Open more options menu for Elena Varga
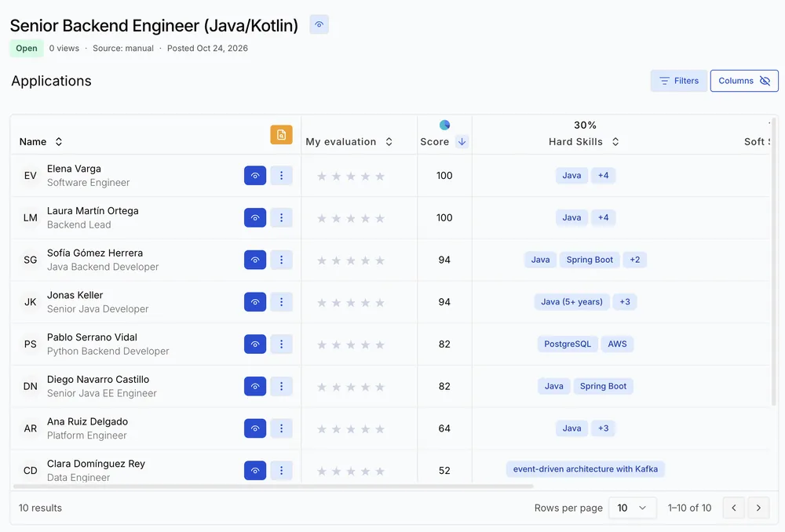This screenshot has height=532, width=785. click(x=281, y=176)
